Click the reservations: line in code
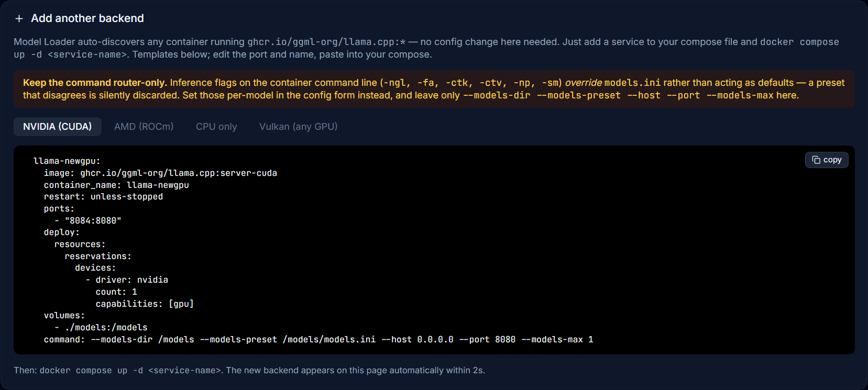The image size is (868, 390). click(98, 257)
